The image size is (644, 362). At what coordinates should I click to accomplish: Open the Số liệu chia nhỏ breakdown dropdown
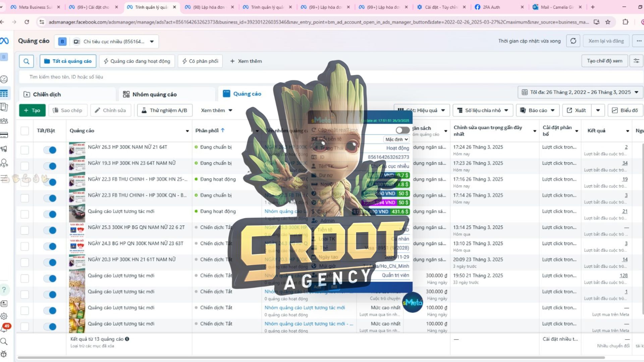pos(483,110)
